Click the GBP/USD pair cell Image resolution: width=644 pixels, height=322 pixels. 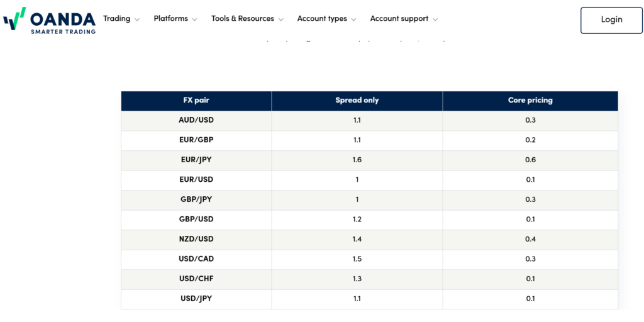[x=196, y=219]
